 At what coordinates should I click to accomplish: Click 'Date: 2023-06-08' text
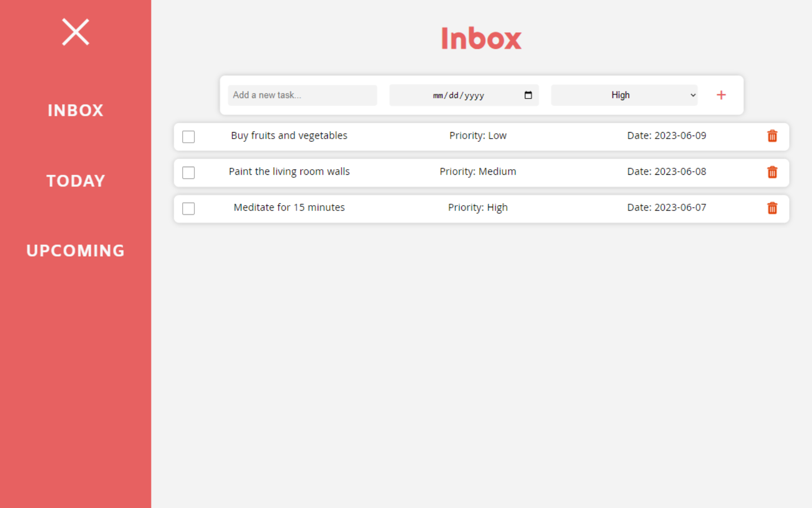[x=666, y=172]
